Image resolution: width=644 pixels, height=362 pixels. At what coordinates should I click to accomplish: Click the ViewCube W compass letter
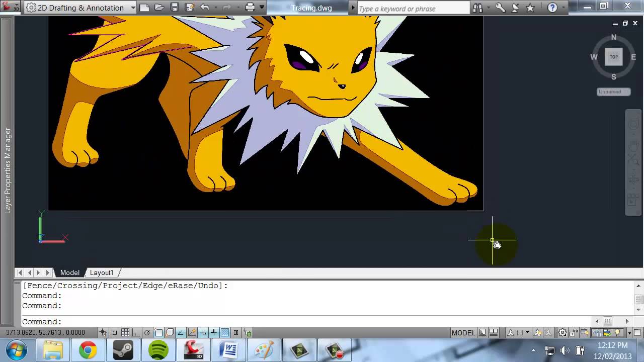[x=594, y=57]
